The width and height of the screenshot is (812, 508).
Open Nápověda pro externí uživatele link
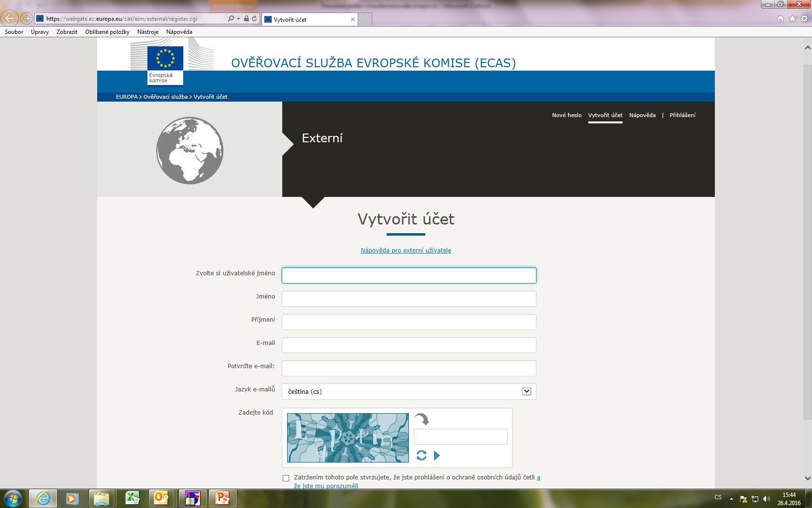tap(406, 250)
